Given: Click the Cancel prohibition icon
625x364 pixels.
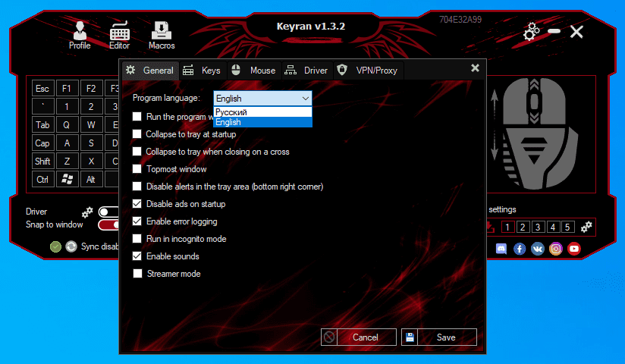Looking at the screenshot, I should point(329,337).
